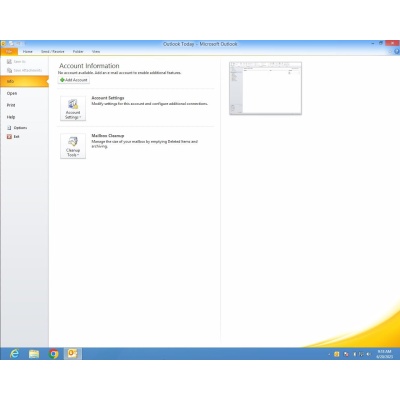Open the File backstage tab
The image size is (400, 400).
coord(9,52)
